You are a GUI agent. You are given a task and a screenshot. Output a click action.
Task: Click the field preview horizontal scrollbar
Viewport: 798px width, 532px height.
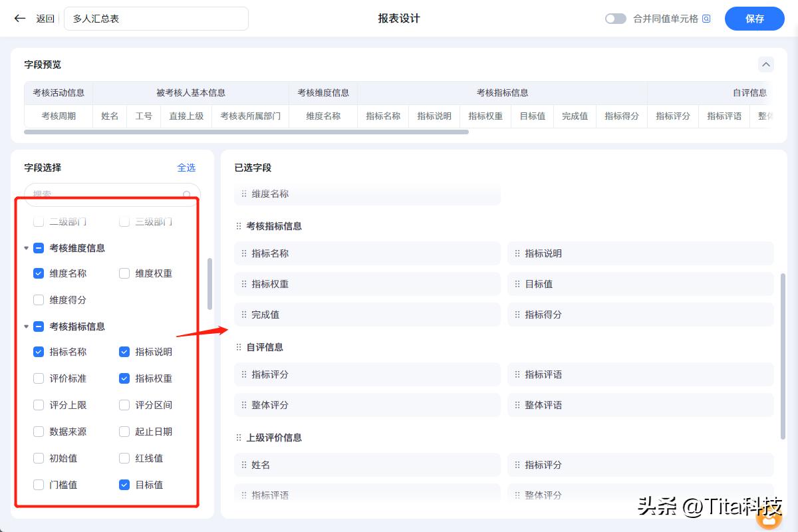246,132
